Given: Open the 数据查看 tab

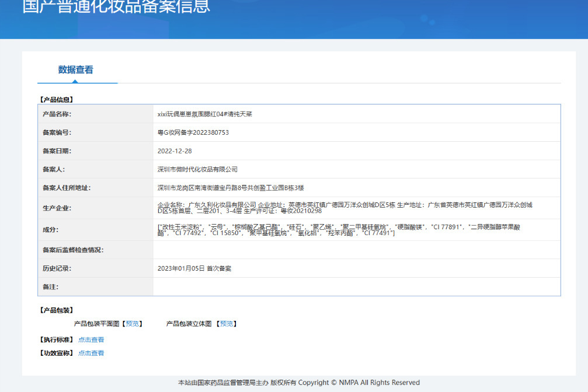Looking at the screenshot, I should click(x=76, y=69).
